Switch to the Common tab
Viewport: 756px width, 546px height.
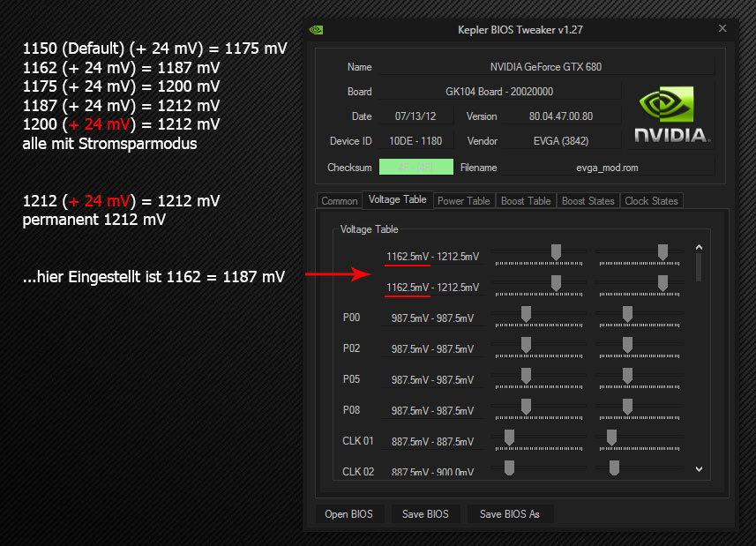pos(340,201)
